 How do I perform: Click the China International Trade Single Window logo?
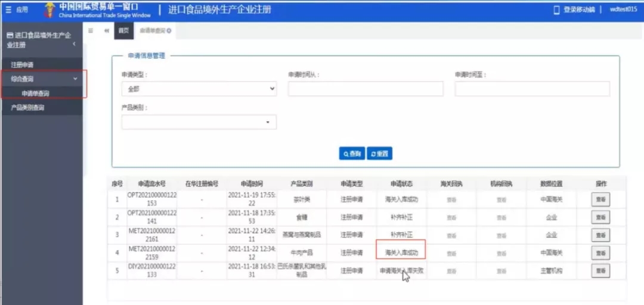[97, 10]
